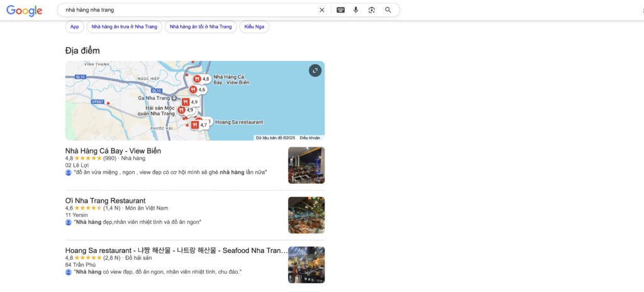This screenshot has height=292, width=644.
Task: Select the App filter chip
Action: click(x=74, y=26)
